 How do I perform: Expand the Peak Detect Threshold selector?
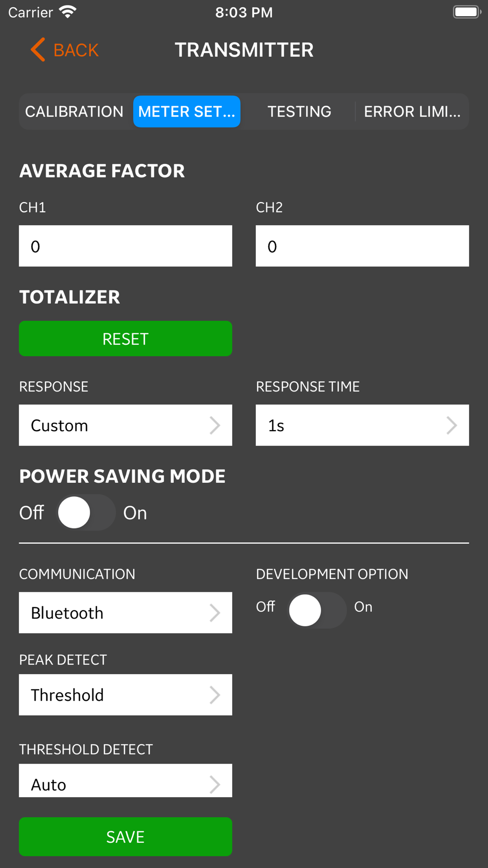[x=125, y=695]
